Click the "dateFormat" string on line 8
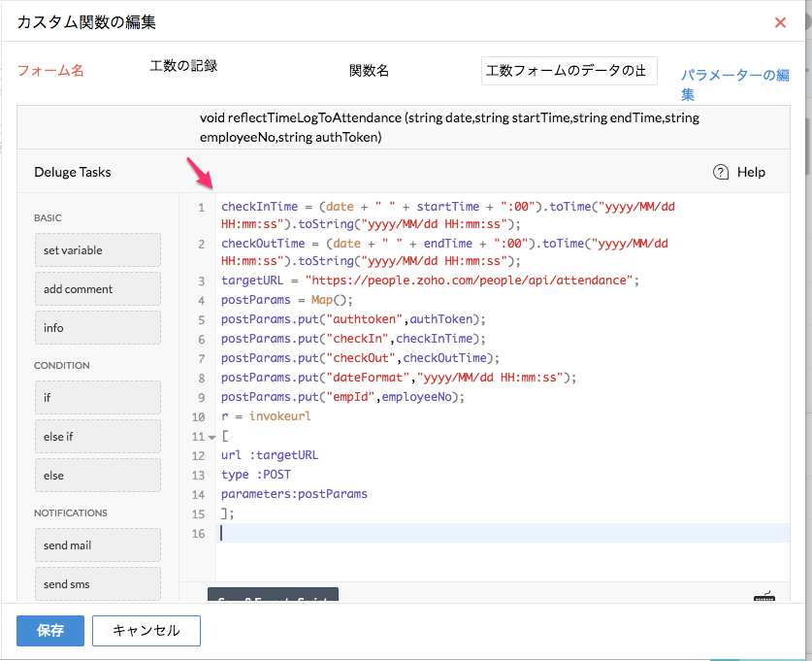 (x=369, y=378)
